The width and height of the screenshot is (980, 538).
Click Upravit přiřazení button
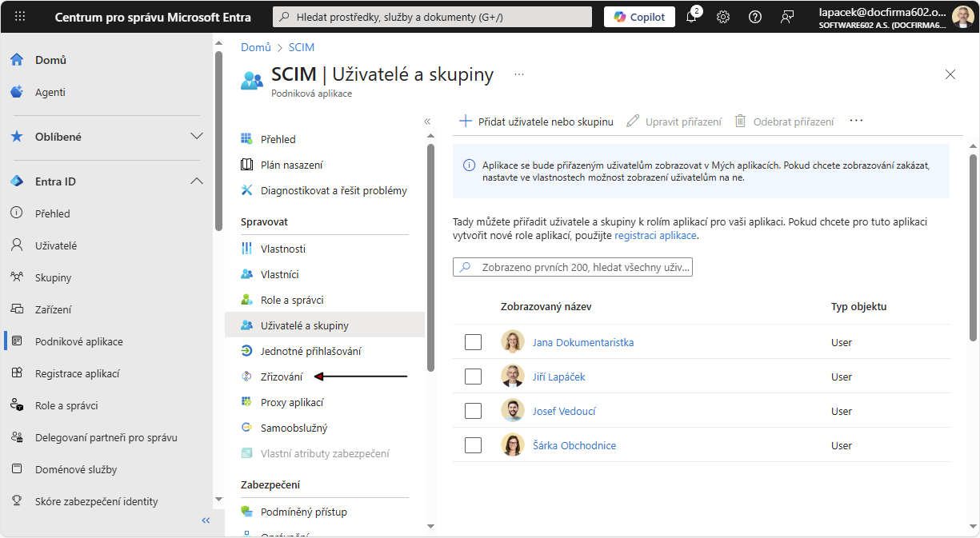pyautogui.click(x=674, y=122)
